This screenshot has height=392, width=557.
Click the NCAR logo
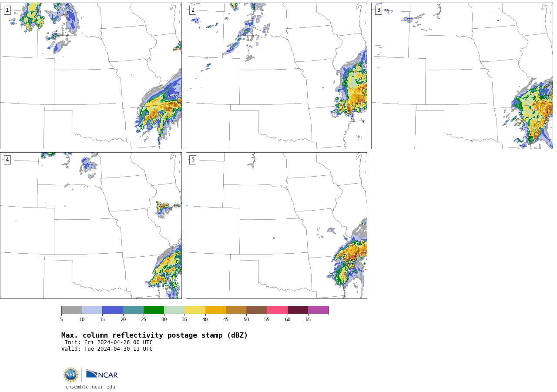tap(102, 374)
